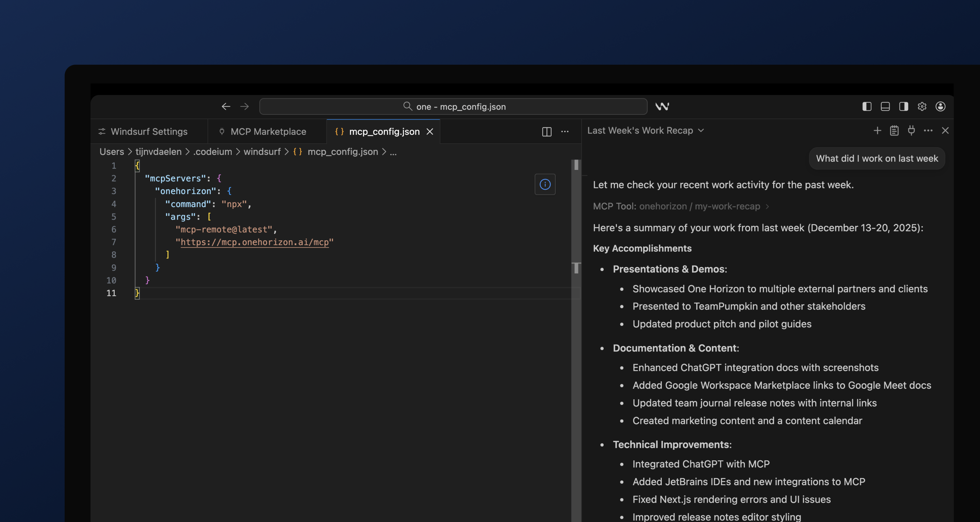Open the settings gear in title bar
Viewport: 980px width, 522px height.
pyautogui.click(x=922, y=107)
